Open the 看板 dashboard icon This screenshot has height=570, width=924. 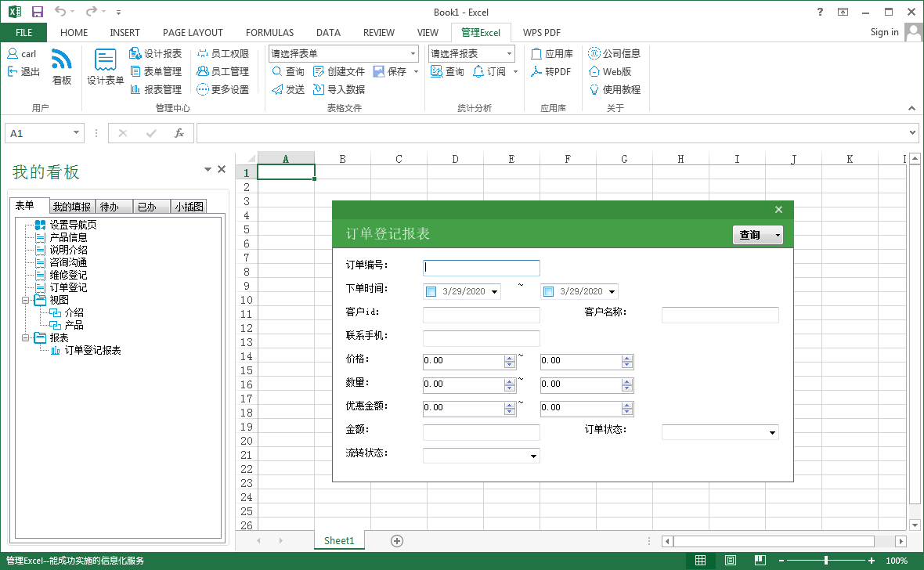click(61, 66)
